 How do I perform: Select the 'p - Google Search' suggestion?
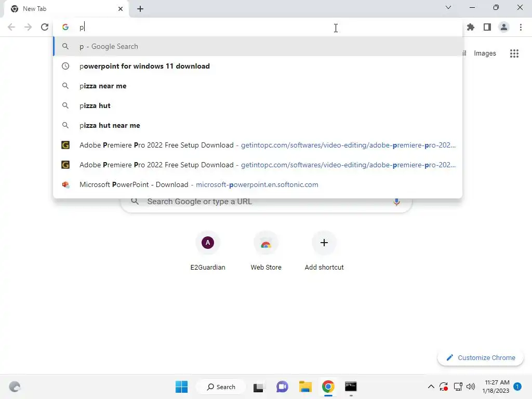258,46
